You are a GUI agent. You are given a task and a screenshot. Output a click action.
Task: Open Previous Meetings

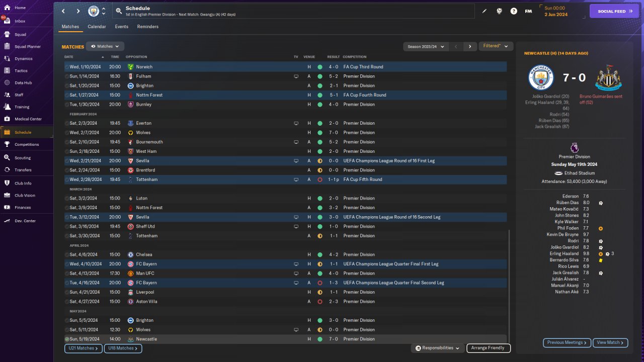pos(567,342)
